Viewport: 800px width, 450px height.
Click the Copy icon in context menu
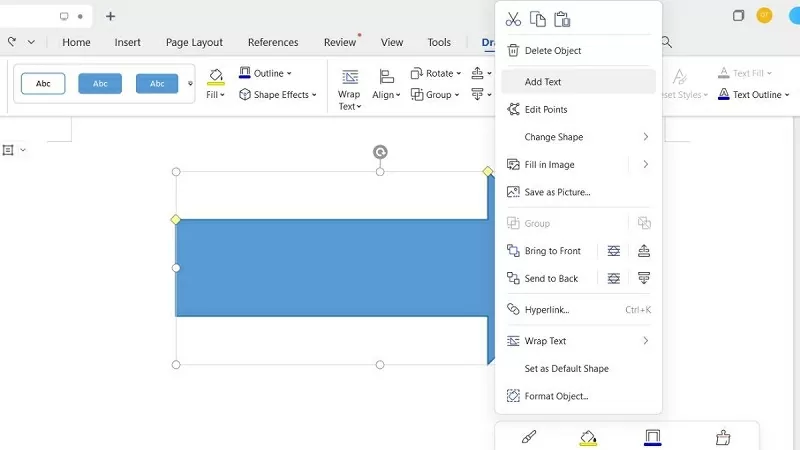tap(538, 20)
